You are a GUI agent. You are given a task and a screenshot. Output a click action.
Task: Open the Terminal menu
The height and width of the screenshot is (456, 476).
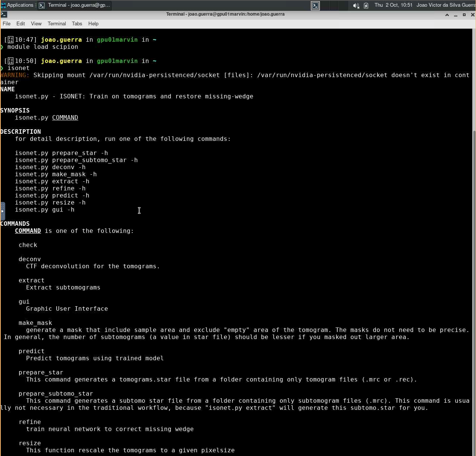[57, 23]
